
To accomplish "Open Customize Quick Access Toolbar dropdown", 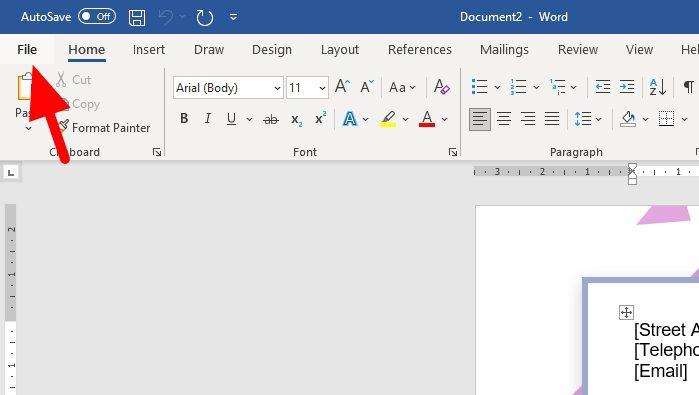I will coord(233,17).
